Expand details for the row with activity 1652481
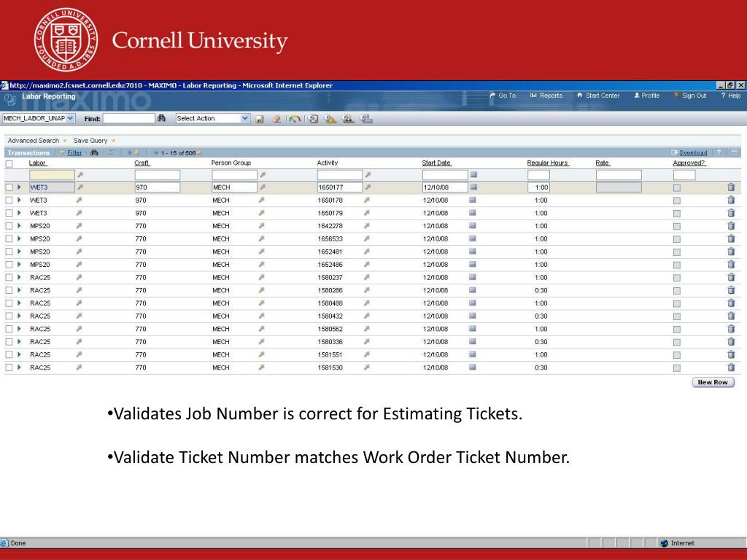This screenshot has width=747, height=560. tap(19, 252)
